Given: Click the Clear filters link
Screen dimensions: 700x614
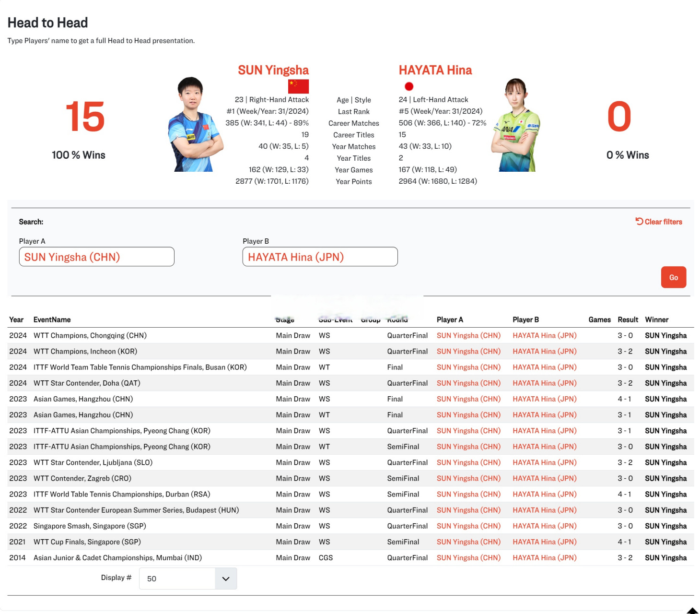Looking at the screenshot, I should [x=659, y=222].
